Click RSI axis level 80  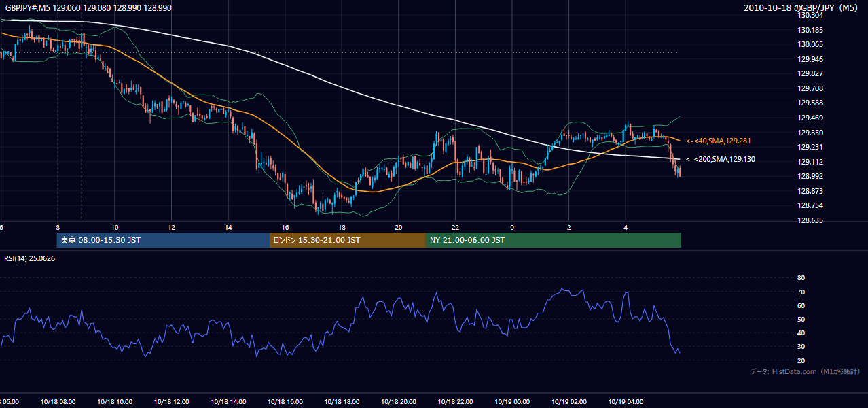(801, 278)
